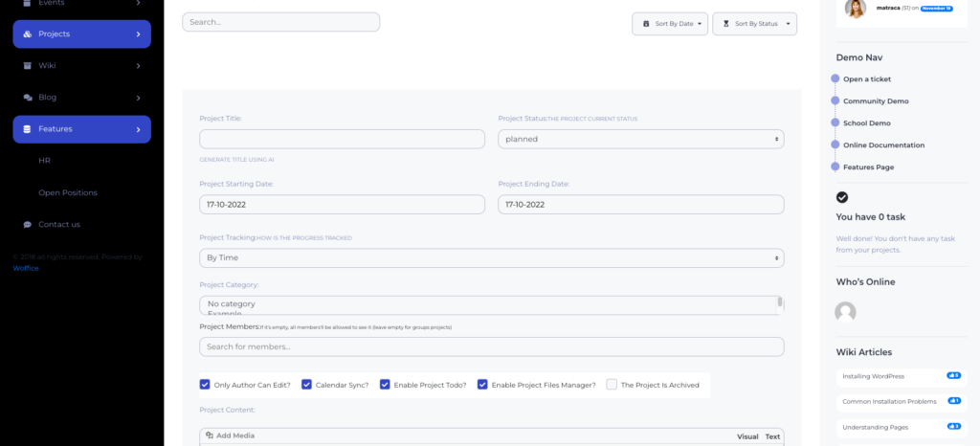Open Contact us in sidebar
Viewport: 980px width, 446px height.
58,224
